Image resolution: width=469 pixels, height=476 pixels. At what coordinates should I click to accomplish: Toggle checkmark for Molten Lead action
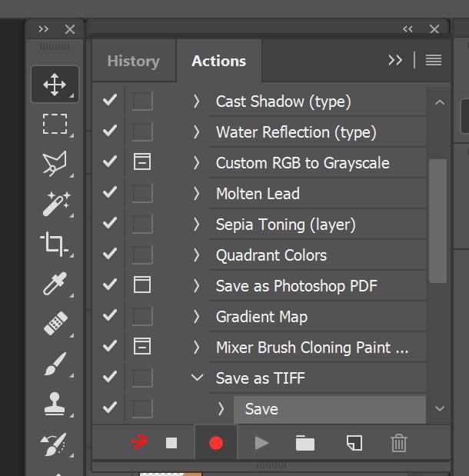point(110,193)
